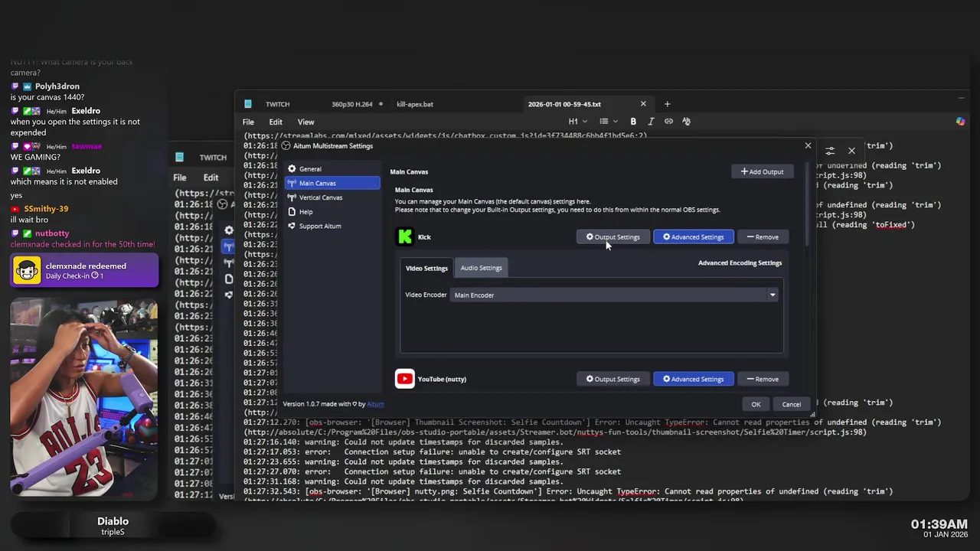Remove the Kick output
Viewport: 980px width, 551px height.
(x=763, y=236)
